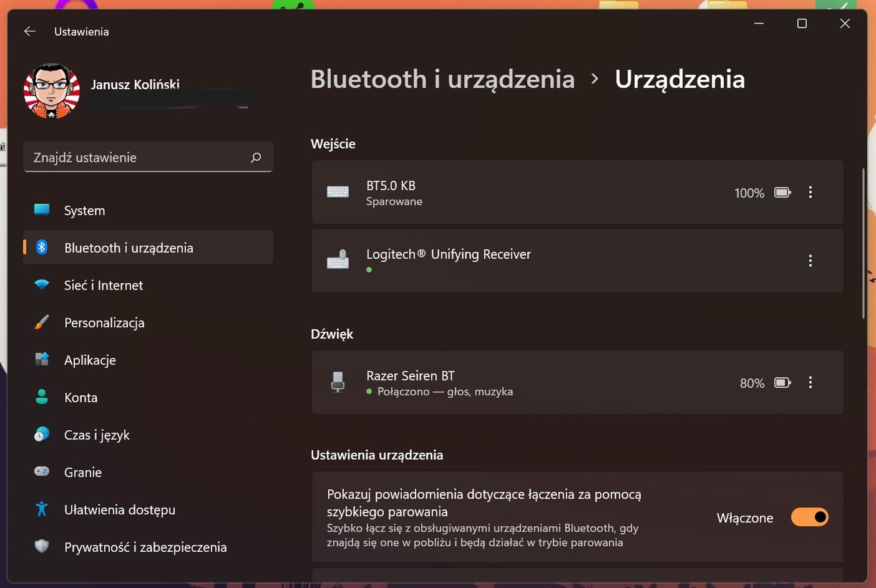Click the Urządzenia breadcrumb title
Image resolution: width=876 pixels, height=588 pixels.
click(x=679, y=79)
